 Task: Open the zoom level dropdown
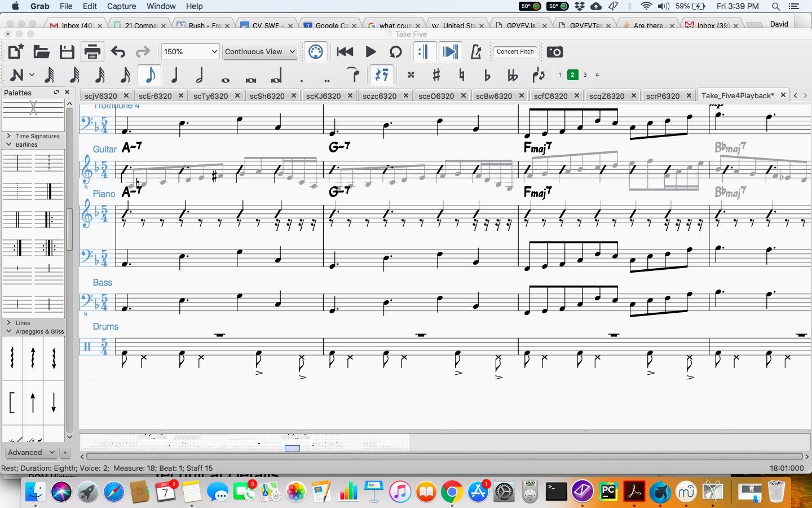[189, 51]
